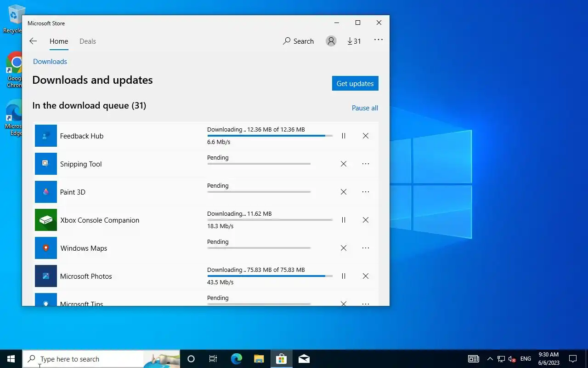Viewport: 588px width, 368px height.
Task: Open the muted volume tray icon
Action: tap(512, 359)
